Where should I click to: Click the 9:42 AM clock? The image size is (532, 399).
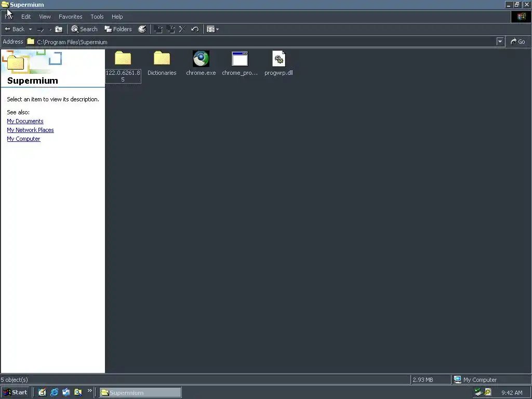(x=512, y=393)
